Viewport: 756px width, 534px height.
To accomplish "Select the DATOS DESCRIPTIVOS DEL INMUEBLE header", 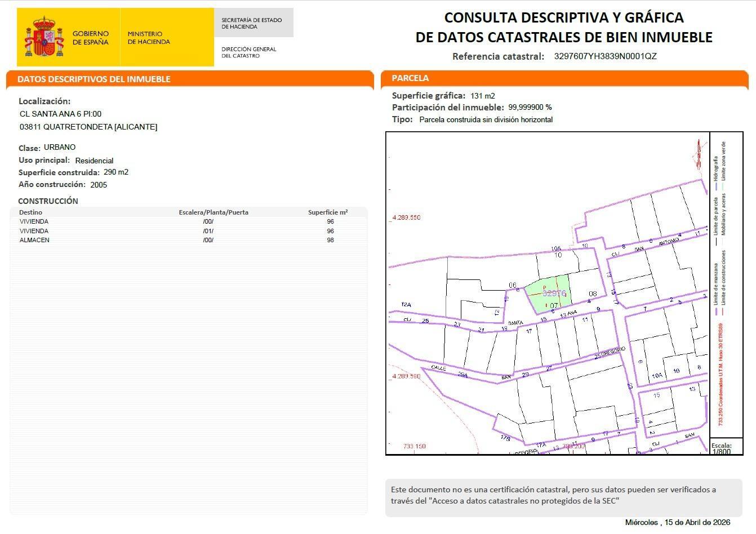I will tap(94, 79).
